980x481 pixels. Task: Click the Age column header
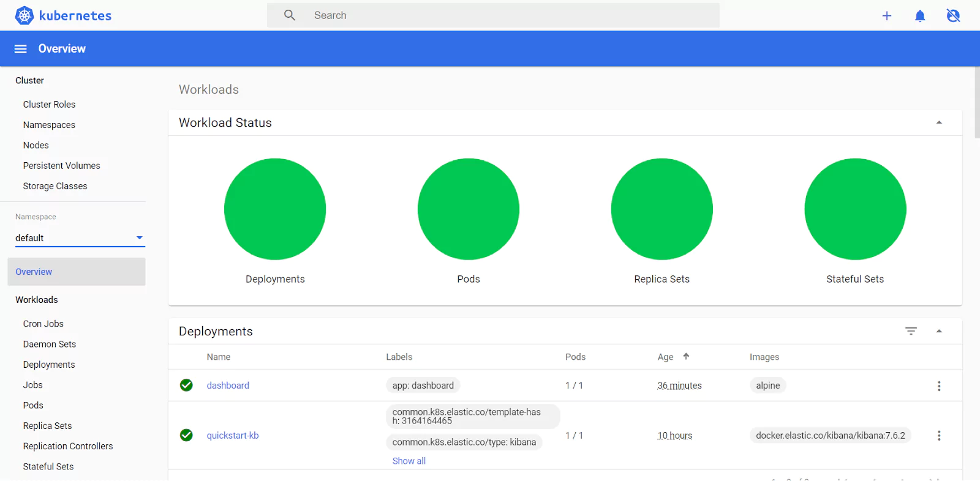click(x=666, y=357)
